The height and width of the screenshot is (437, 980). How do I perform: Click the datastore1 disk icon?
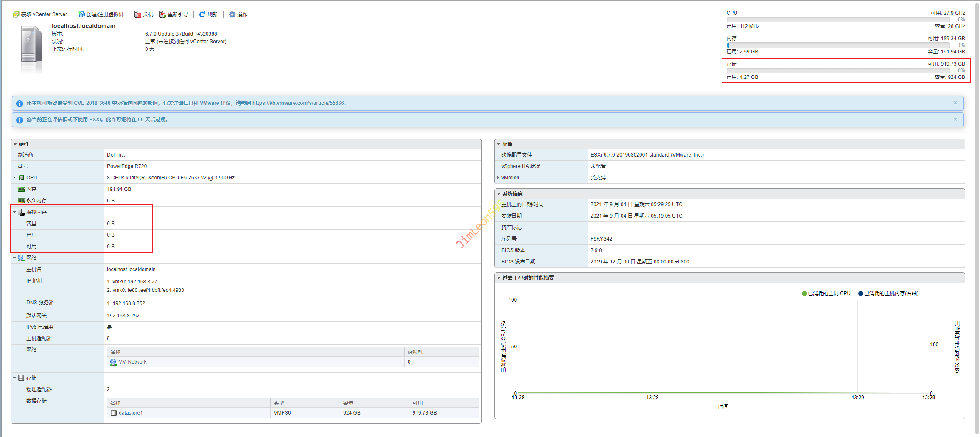tap(114, 413)
